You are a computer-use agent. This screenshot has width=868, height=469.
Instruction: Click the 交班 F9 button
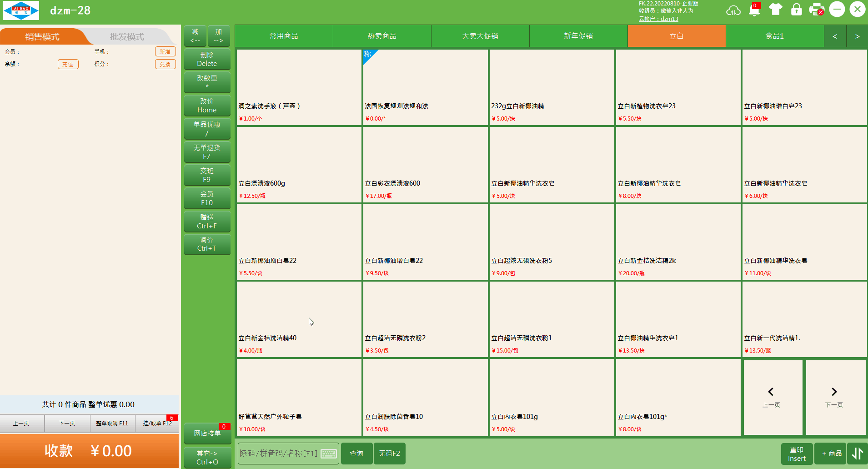point(207,175)
